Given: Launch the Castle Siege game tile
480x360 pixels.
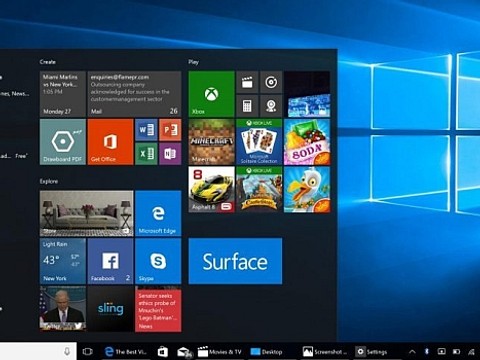Looking at the screenshot, I should [x=259, y=190].
